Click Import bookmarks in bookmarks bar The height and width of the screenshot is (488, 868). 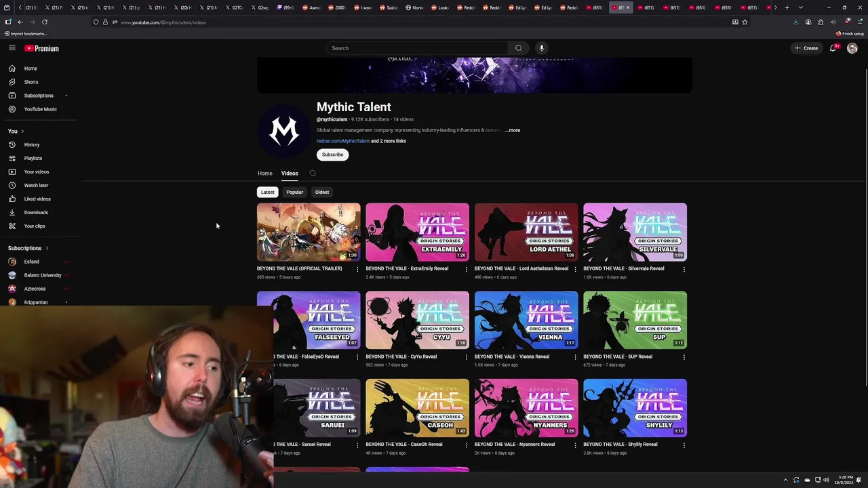(26, 33)
